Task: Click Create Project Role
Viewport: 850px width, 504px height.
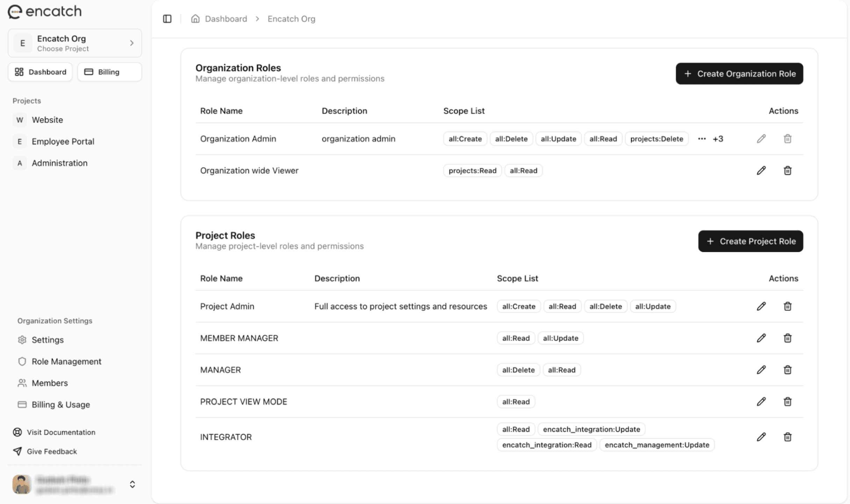Action: tap(750, 241)
